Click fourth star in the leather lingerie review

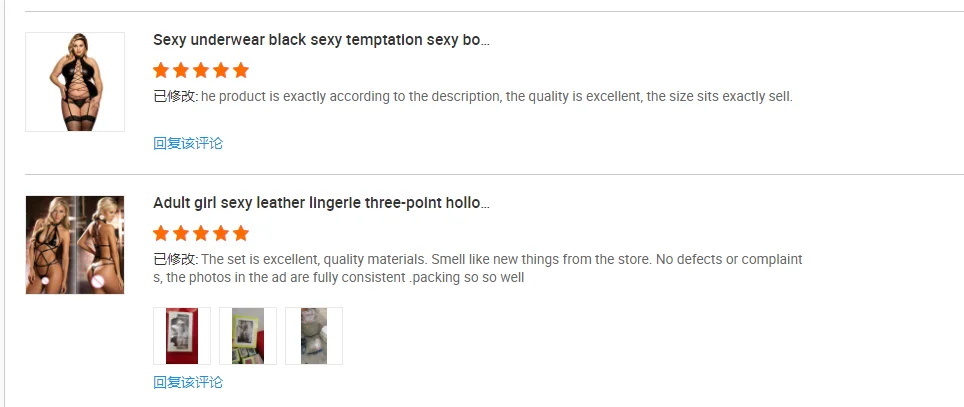221,234
